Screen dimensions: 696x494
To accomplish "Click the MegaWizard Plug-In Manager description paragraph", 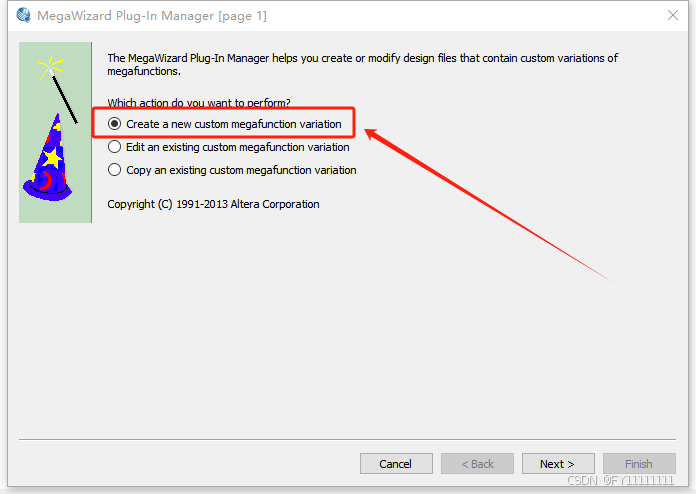I will click(x=363, y=64).
